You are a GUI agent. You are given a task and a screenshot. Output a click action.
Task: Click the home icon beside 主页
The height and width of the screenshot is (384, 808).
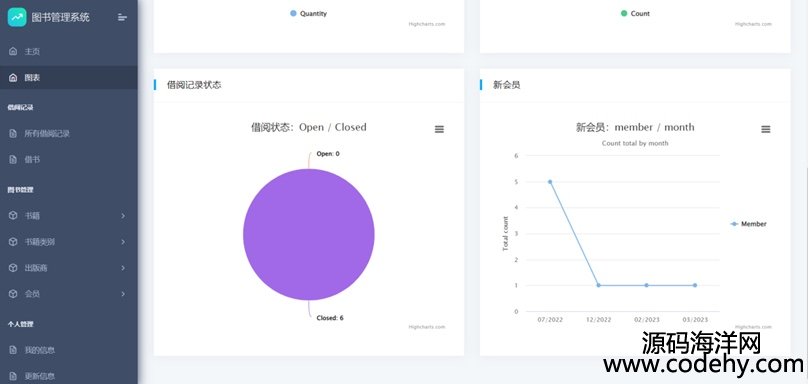tap(13, 52)
